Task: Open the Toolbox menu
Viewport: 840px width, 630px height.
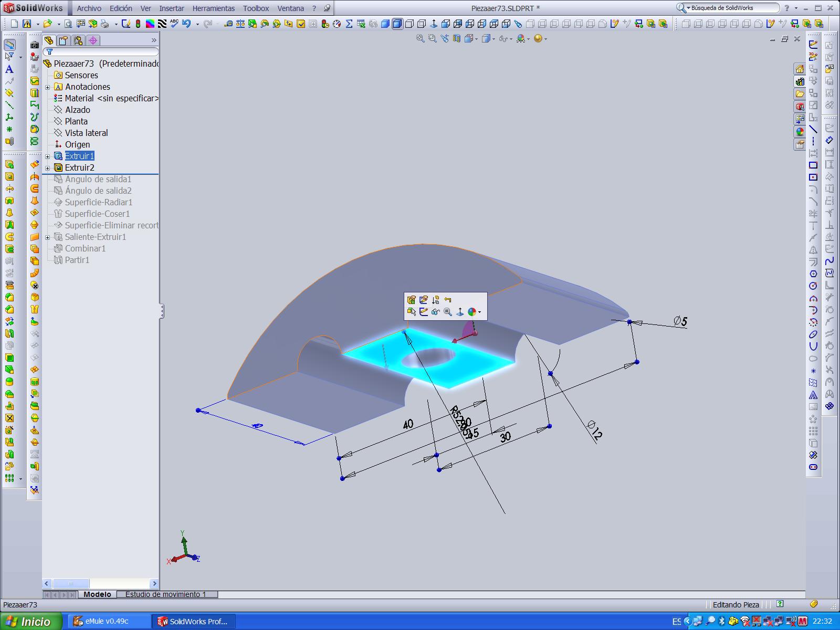Action: point(256,8)
